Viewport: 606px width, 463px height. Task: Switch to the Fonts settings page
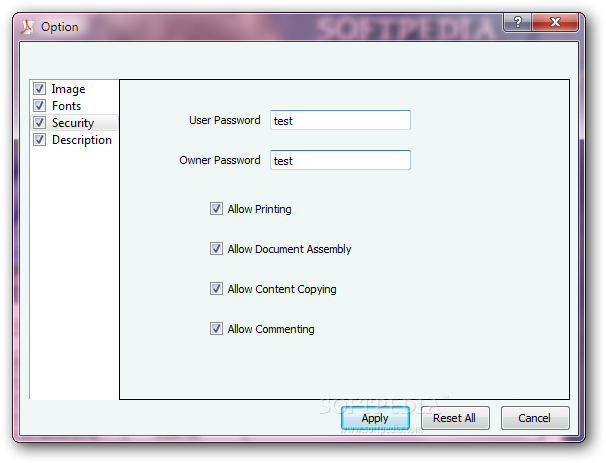click(x=67, y=106)
